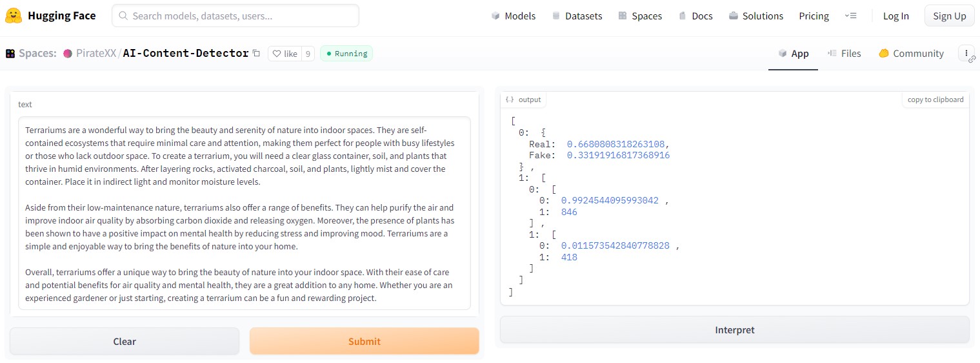The height and width of the screenshot is (363, 980).
Task: Select the value 418
Action: tap(569, 258)
